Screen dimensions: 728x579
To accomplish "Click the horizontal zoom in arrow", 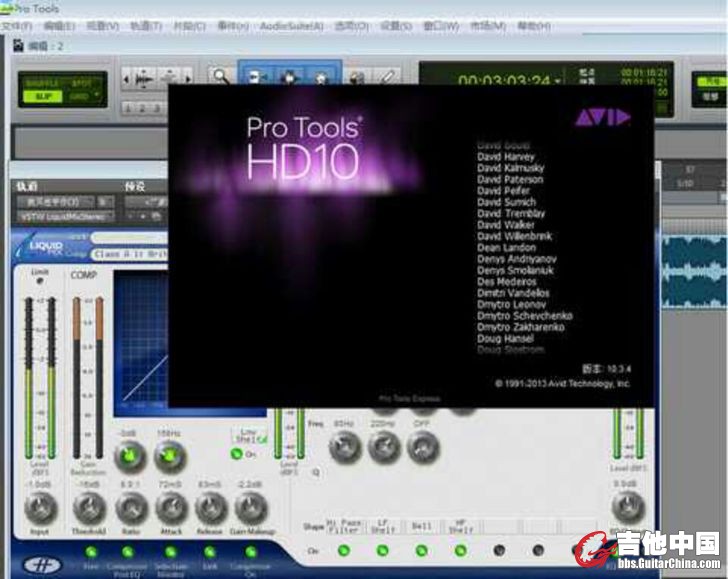I will pos(188,79).
